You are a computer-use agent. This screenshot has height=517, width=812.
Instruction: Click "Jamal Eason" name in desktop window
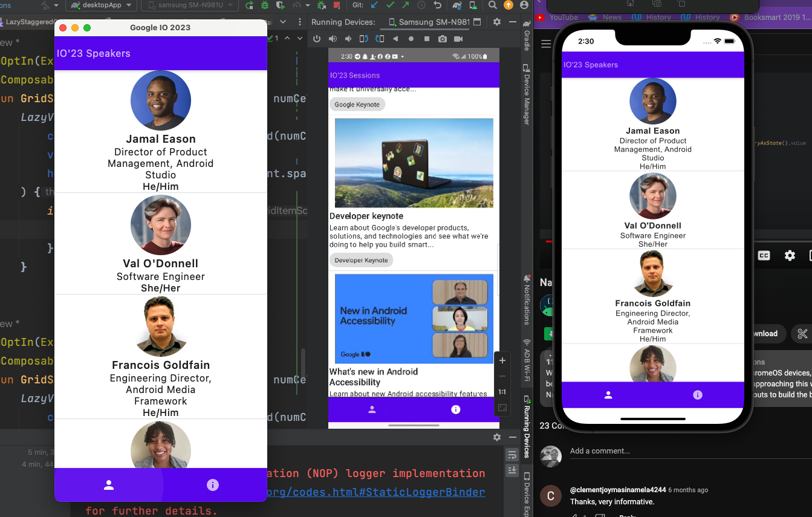click(x=161, y=139)
